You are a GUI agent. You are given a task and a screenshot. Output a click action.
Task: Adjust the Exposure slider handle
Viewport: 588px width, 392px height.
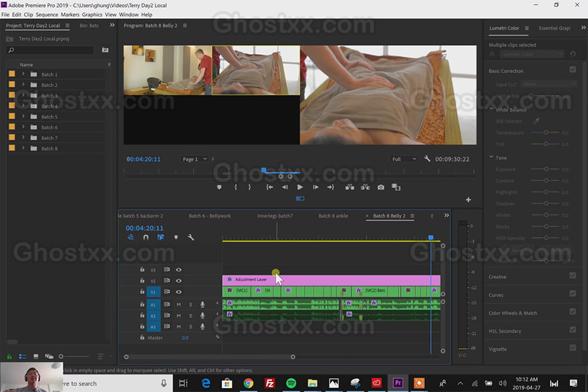pyautogui.click(x=547, y=169)
